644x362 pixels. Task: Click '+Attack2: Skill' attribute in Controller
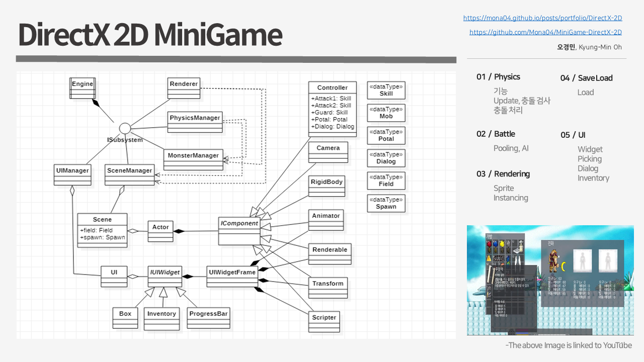pos(331,106)
